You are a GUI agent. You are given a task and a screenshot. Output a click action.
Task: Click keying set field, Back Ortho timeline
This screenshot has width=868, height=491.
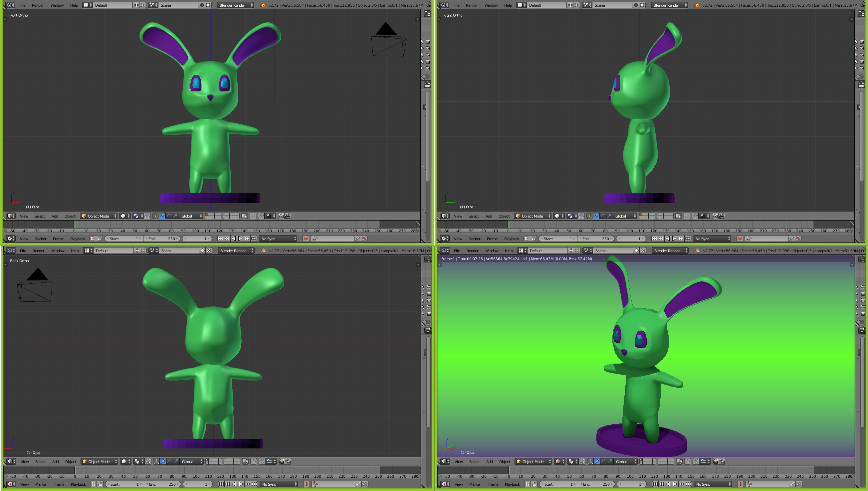[333, 484]
